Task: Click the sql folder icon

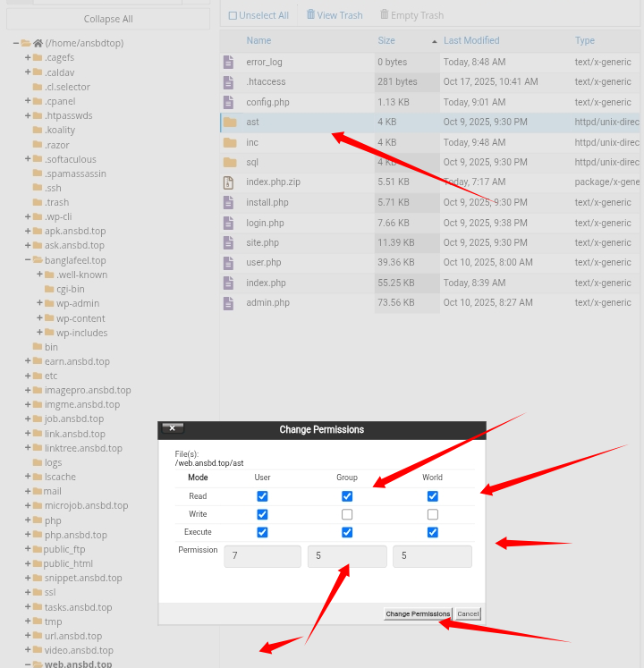Action: tap(229, 163)
